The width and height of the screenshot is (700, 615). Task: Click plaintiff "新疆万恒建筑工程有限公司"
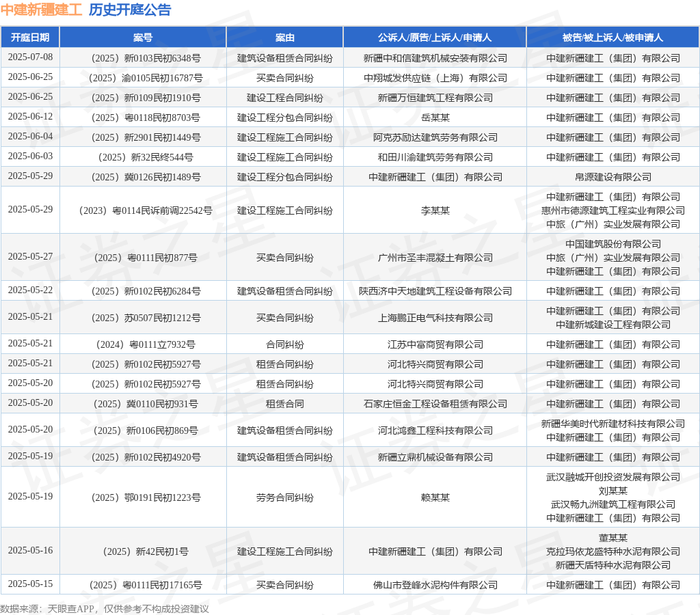coord(435,98)
